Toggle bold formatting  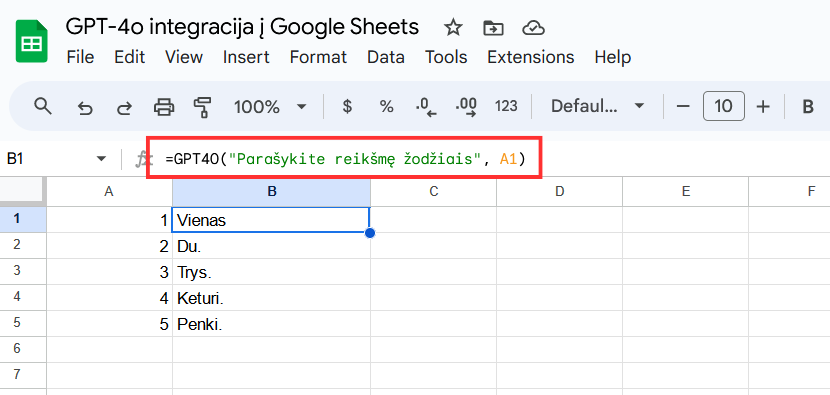pyautogui.click(x=808, y=107)
